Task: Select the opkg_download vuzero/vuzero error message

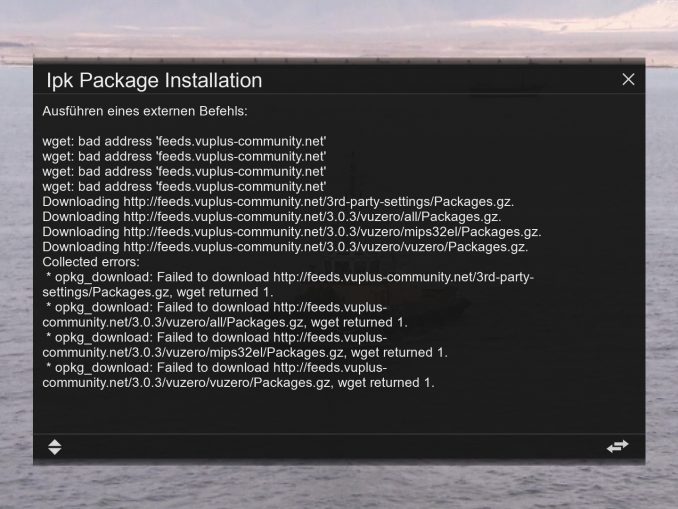Action: pyautogui.click(x=238, y=375)
